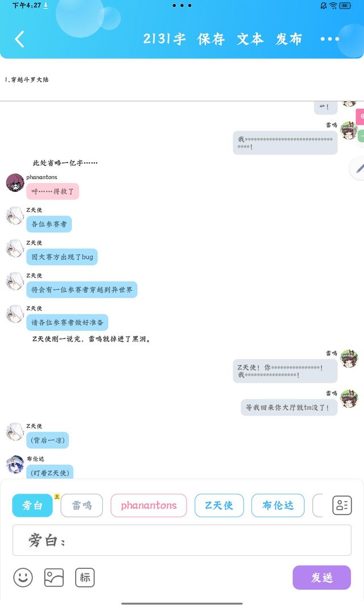Image resolution: width=364 pixels, height=607 pixels.
Task: Tap the back arrow in header
Action: tap(19, 39)
